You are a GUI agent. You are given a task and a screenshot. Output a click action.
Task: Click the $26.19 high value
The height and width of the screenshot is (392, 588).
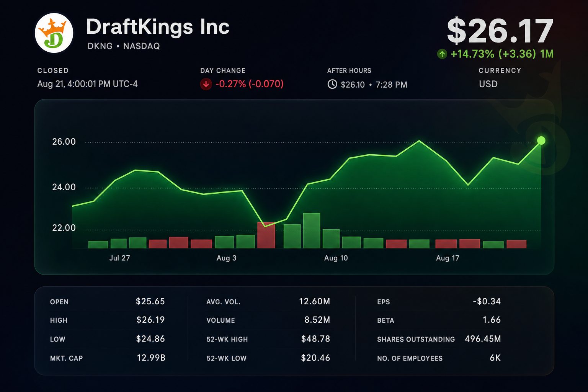(150, 320)
